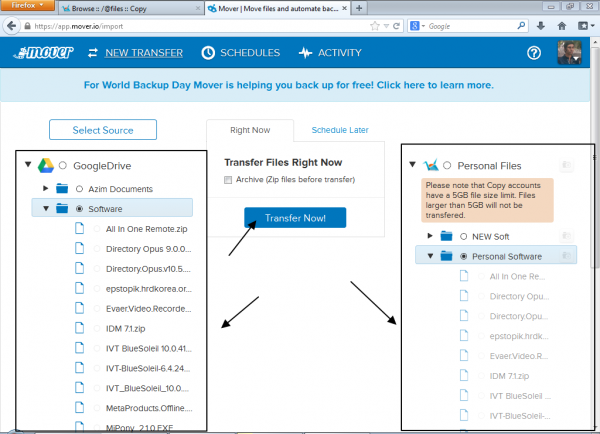
Task: Select the Azim Documents radio button
Action: (79, 189)
